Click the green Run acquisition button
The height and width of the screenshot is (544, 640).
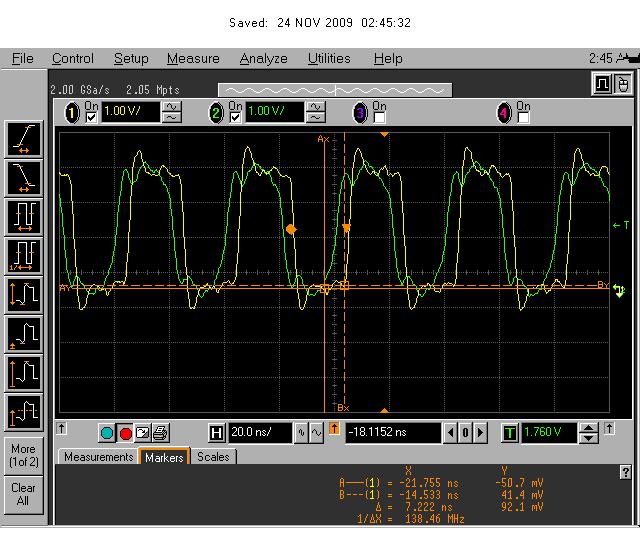(x=107, y=433)
